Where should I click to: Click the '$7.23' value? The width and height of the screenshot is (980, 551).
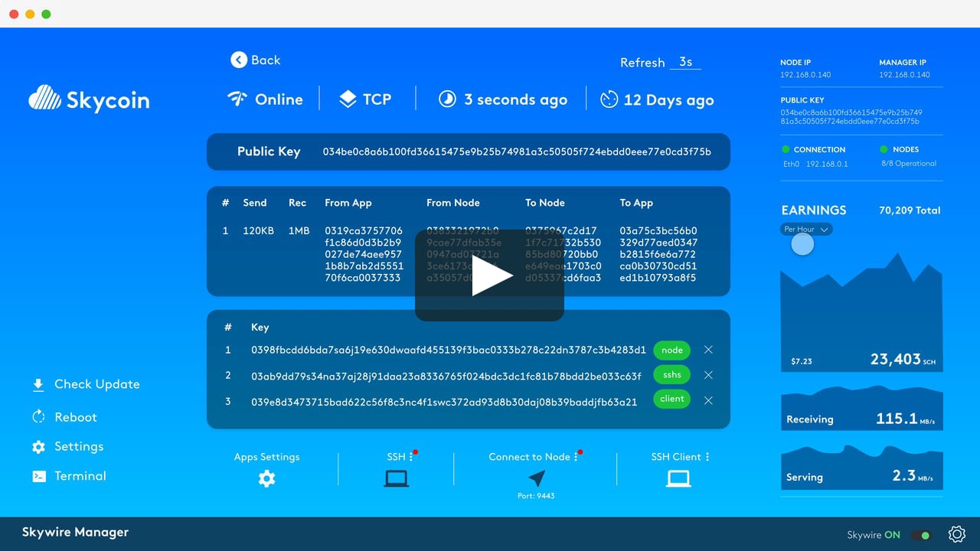(802, 361)
